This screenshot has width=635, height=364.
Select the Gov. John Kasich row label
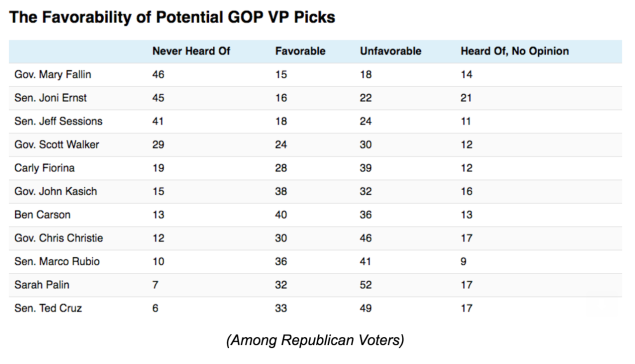click(55, 191)
